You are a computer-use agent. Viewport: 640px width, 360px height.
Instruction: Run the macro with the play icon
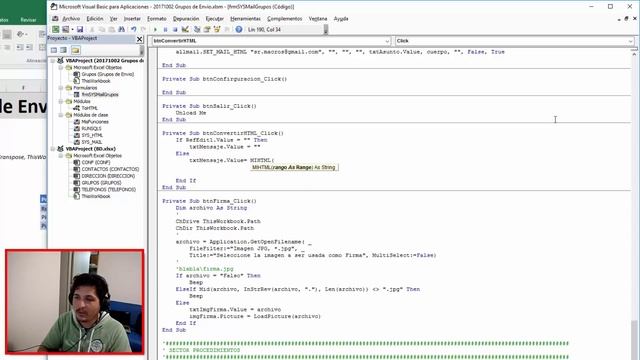click(x=155, y=29)
